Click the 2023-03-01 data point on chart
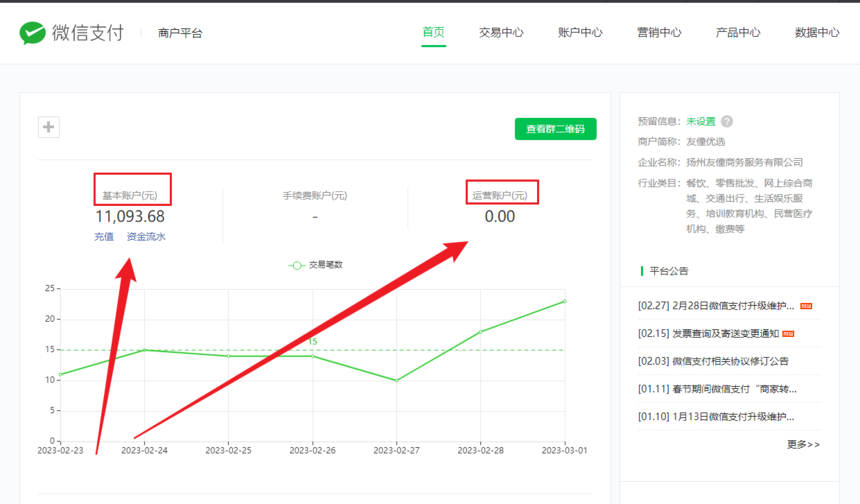The height and width of the screenshot is (504, 860). pyautogui.click(x=565, y=301)
